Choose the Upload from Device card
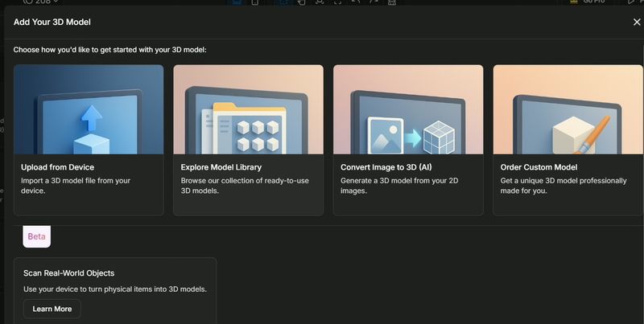This screenshot has width=644, height=324. coord(89,140)
